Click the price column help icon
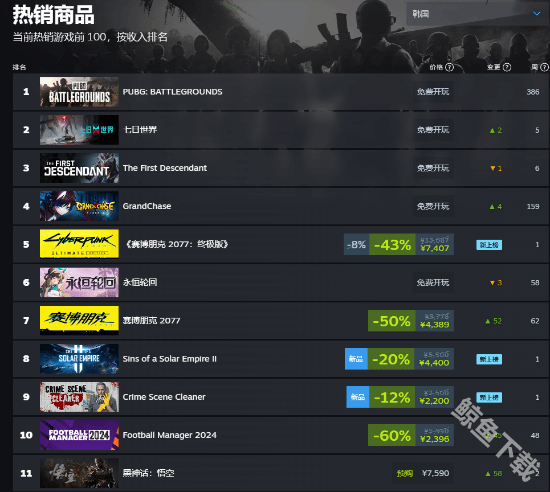Screen dimensions: 550x492 449,67
